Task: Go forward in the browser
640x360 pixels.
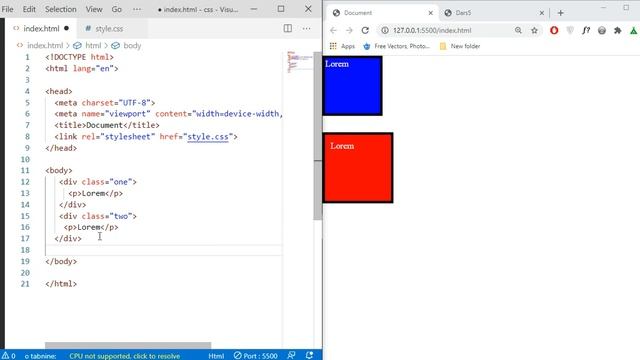Action: (349, 30)
